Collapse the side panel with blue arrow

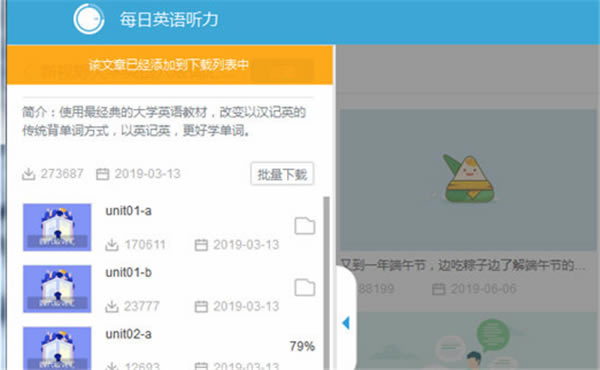(346, 323)
